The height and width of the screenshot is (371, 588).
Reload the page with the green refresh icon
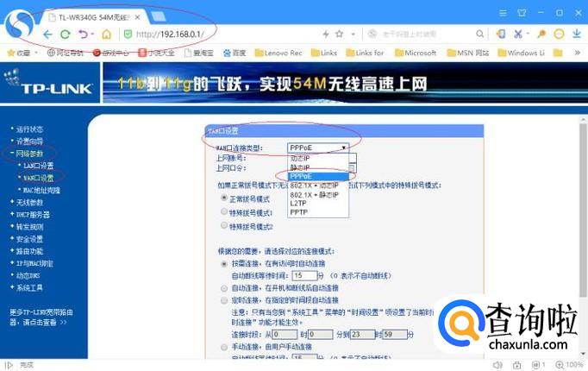pyautogui.click(x=66, y=35)
